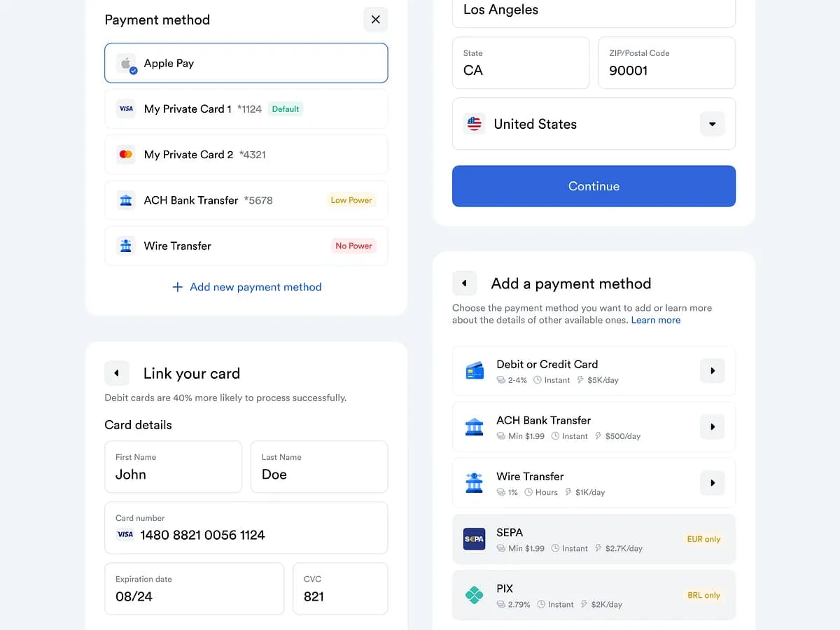Click the Card number input field
This screenshot has height=630, width=840.
point(246,528)
